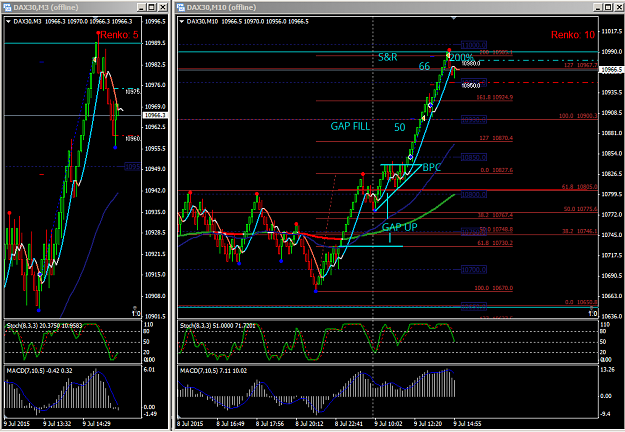Select Stoch(8,3,3) indicator label in M3 window
Screen dimensions: 625x432
point(44,326)
